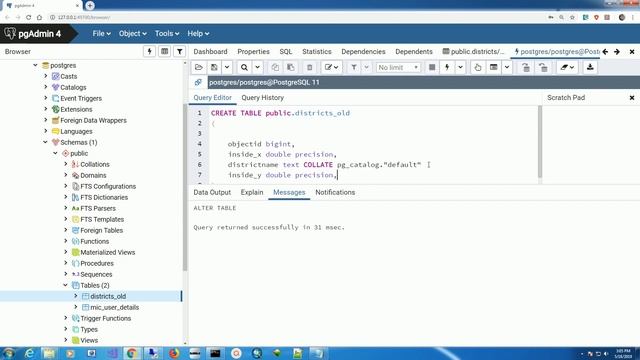Select the Query Editor tab

point(212,98)
